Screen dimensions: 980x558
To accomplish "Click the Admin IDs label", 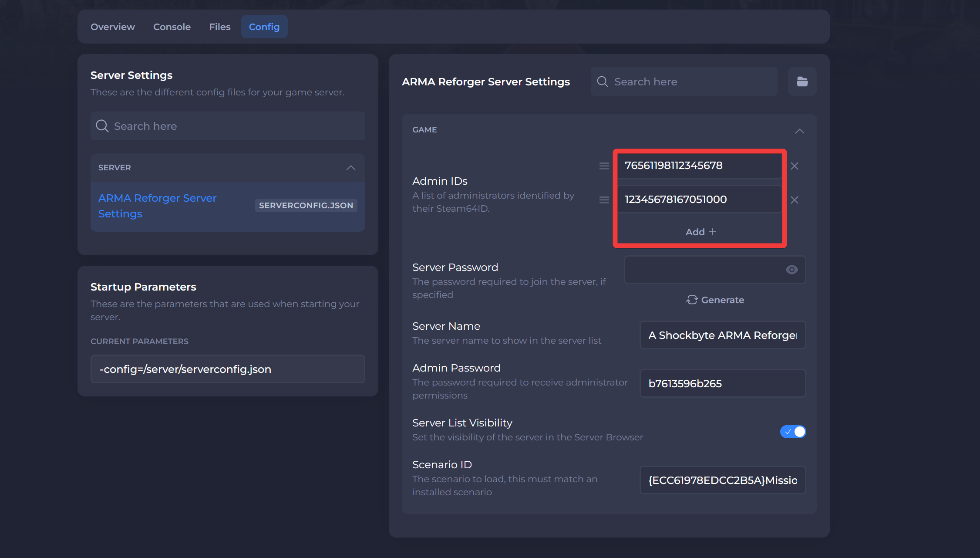I will [440, 181].
